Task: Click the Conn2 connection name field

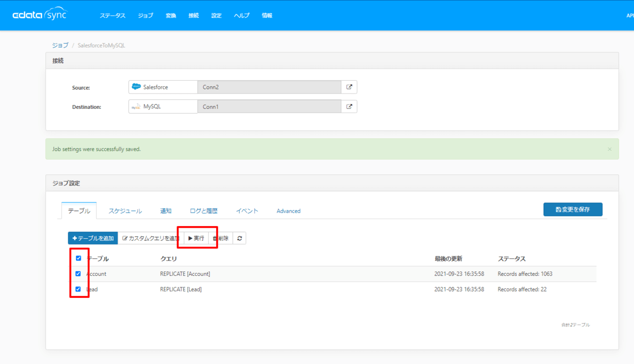Action: [x=269, y=87]
